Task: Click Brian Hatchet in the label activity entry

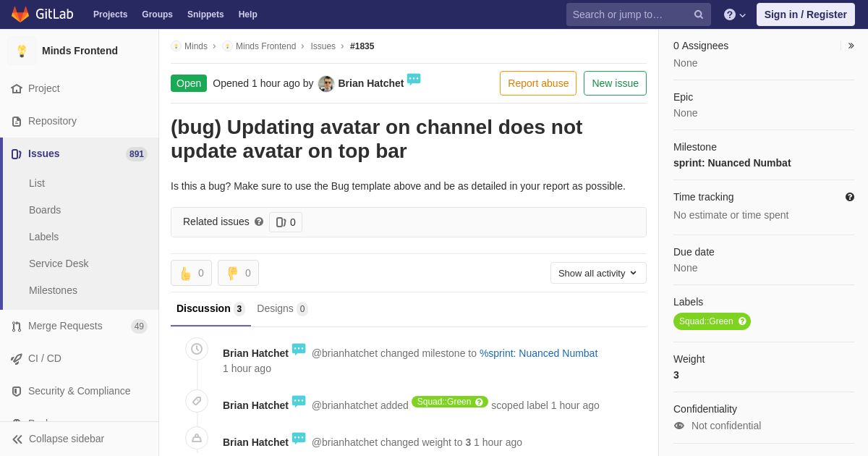Action: (255, 405)
